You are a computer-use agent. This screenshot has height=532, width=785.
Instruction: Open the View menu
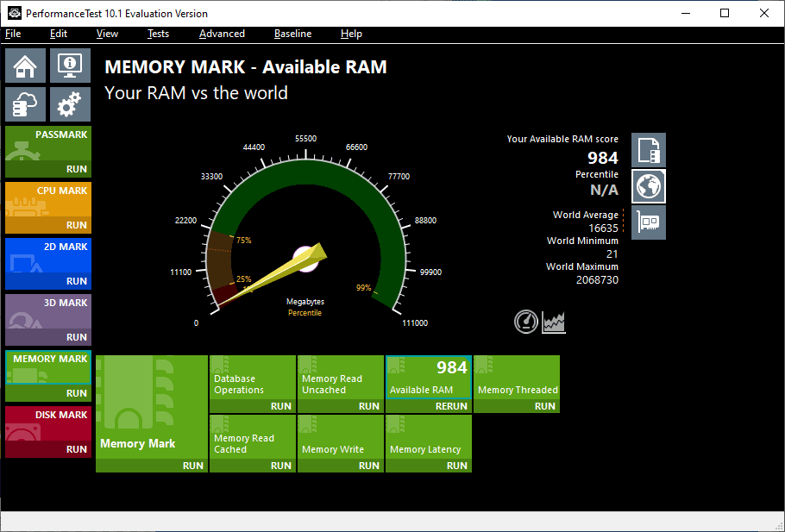[107, 34]
